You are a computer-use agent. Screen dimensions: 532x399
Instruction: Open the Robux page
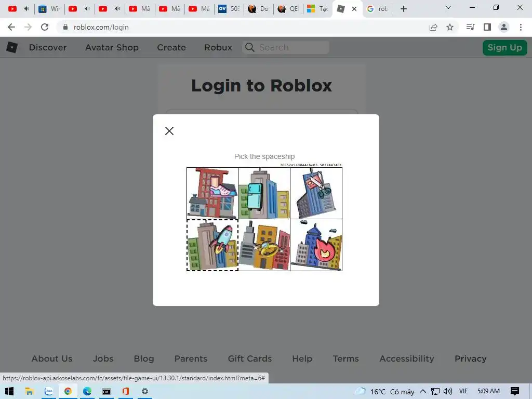[218, 47]
